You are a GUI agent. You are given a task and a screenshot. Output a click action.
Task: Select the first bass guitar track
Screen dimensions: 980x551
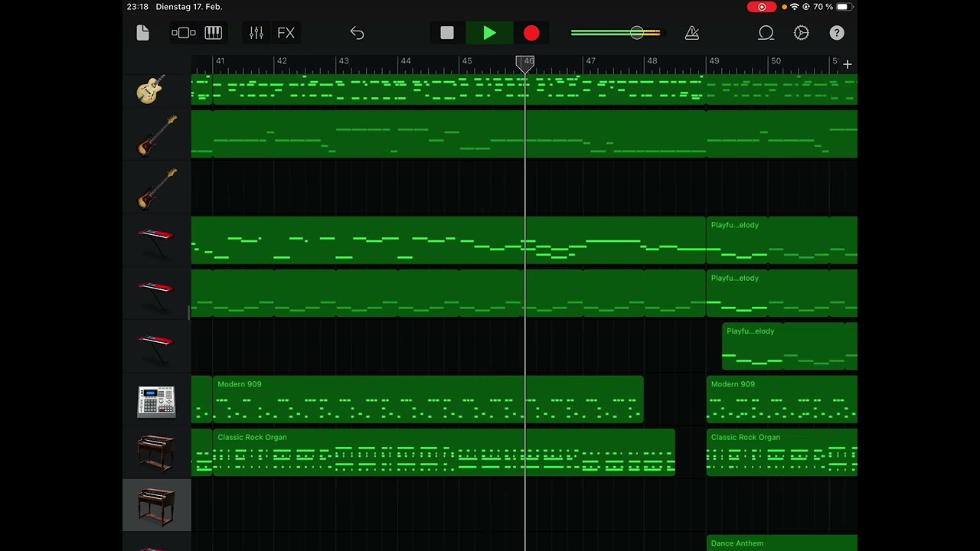pyautogui.click(x=156, y=135)
